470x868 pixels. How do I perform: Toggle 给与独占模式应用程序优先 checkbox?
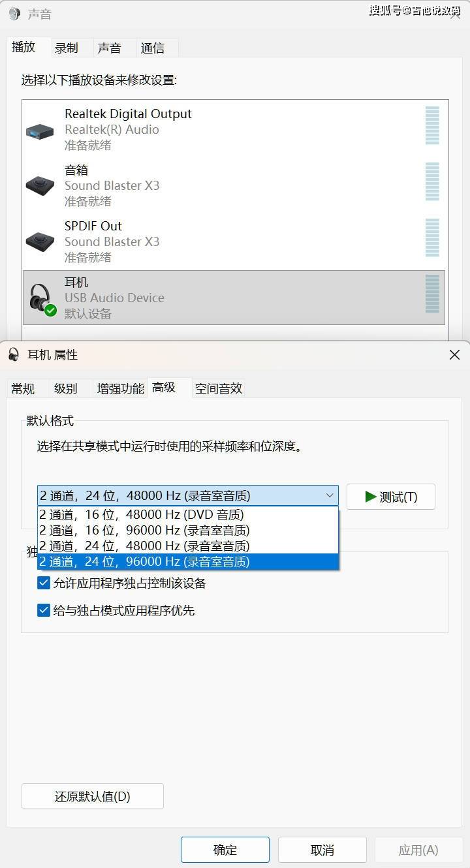point(44,610)
